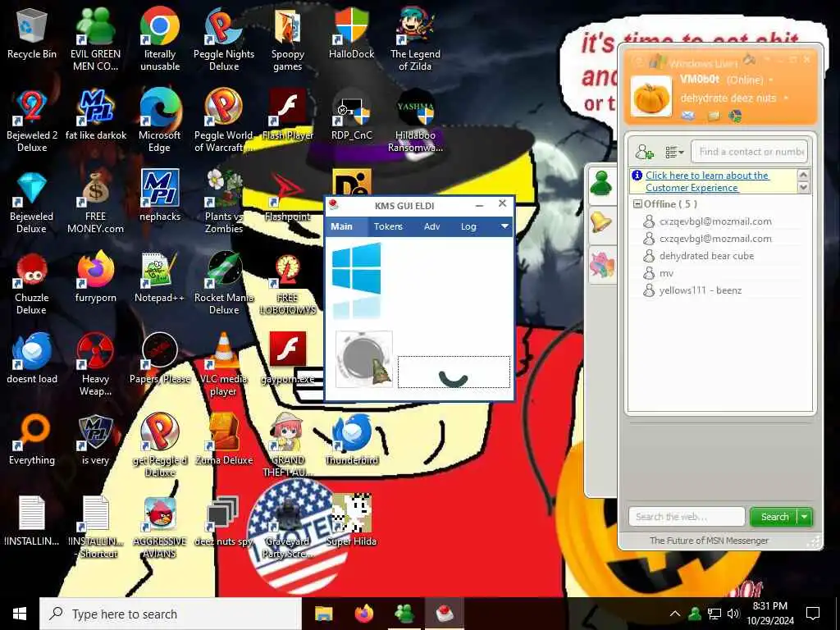Viewport: 840px width, 630px height.
Task: Open Notepad++ from desktop
Action: click(x=160, y=277)
